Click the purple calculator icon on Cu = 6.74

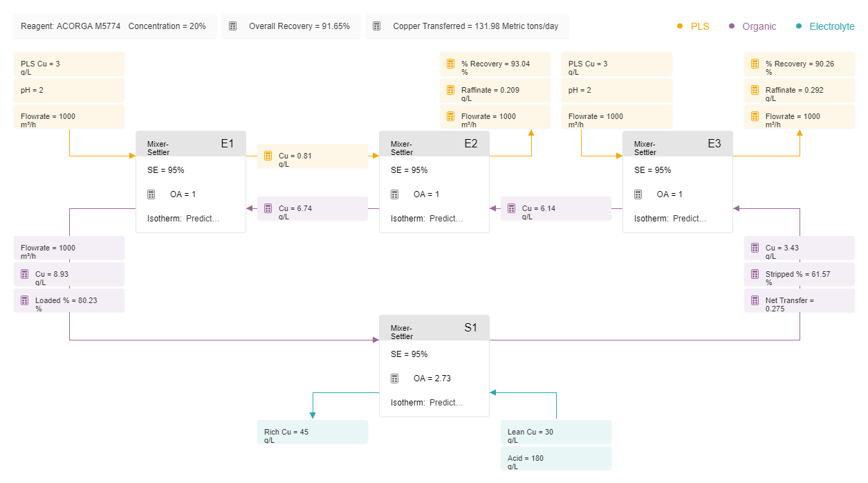point(268,208)
